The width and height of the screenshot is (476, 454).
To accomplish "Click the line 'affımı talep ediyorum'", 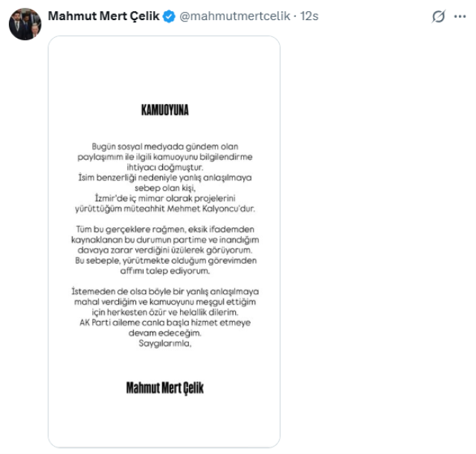I will point(165,270).
